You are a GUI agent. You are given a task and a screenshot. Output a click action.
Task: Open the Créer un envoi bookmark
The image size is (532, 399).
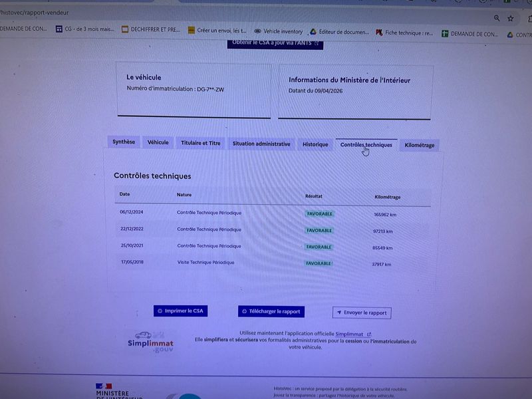click(x=217, y=30)
